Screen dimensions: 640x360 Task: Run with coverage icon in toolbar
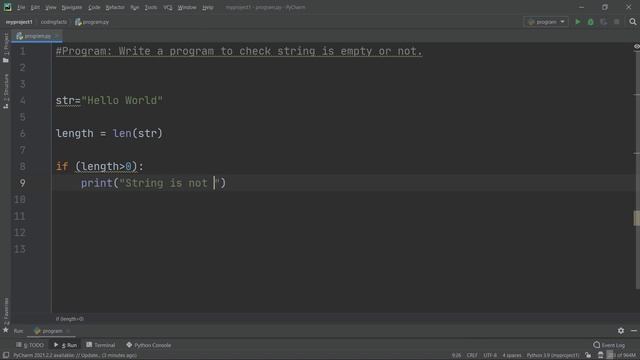coord(604,22)
